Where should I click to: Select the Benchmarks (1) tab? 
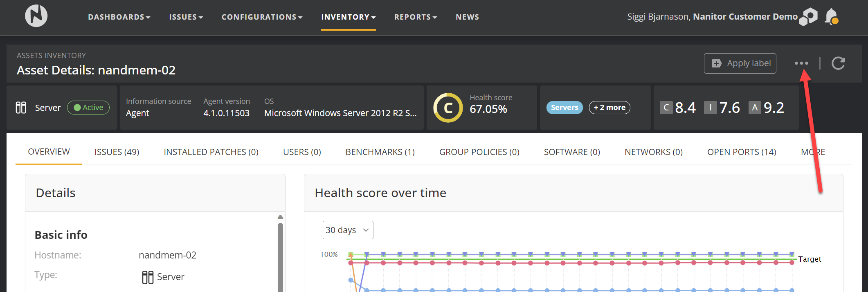pos(380,152)
